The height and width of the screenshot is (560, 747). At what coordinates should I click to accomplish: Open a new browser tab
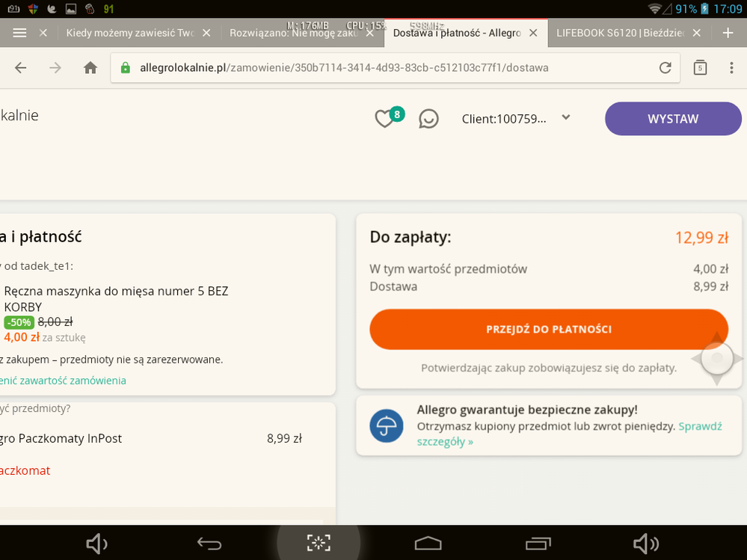[x=728, y=33]
